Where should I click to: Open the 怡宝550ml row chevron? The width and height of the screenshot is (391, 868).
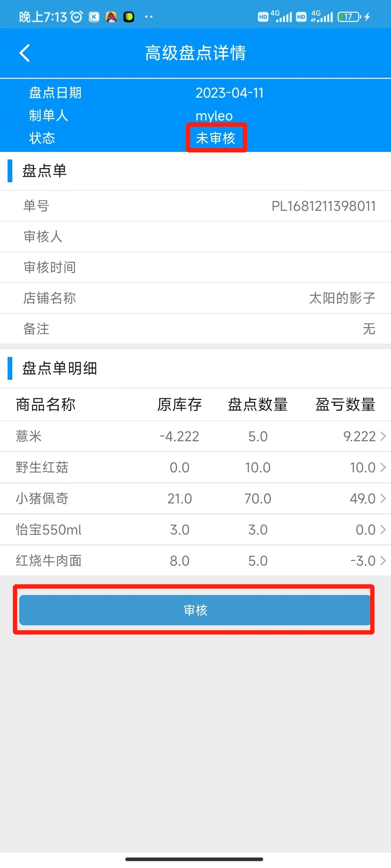(383, 529)
